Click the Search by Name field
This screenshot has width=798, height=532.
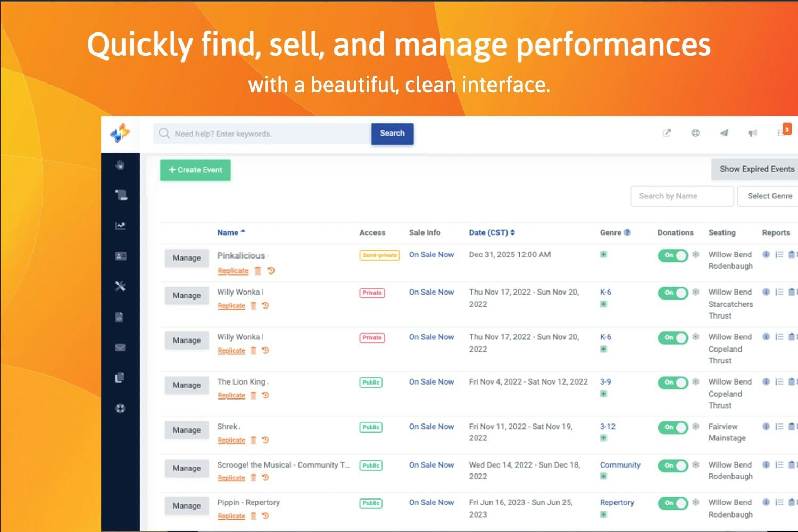[x=682, y=196]
